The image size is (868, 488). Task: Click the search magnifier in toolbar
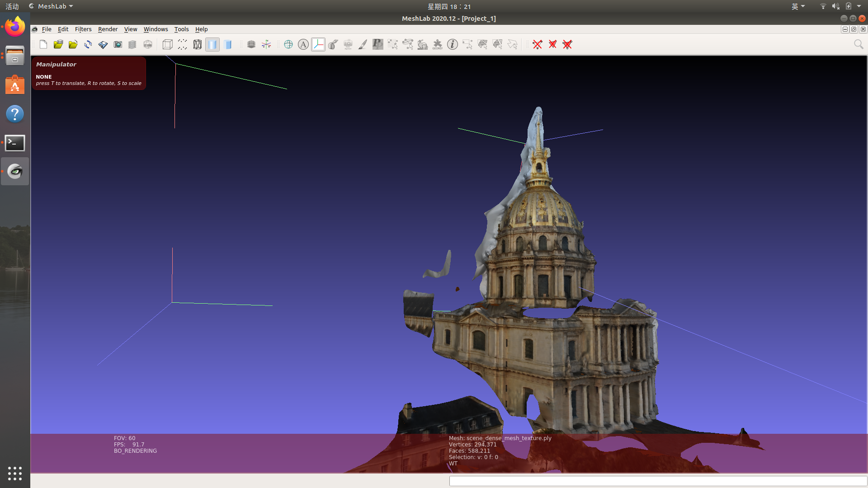tap(858, 44)
